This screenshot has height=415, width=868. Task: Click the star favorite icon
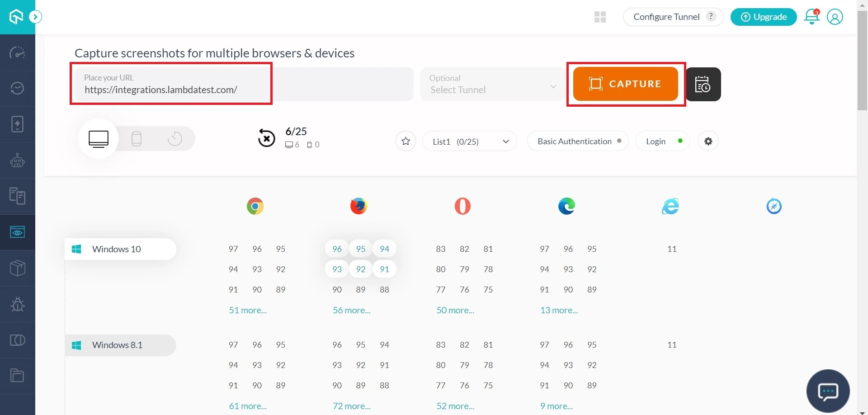(x=406, y=141)
